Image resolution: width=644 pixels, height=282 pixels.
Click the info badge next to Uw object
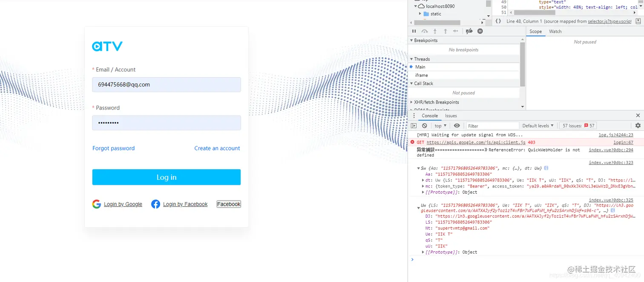point(612,210)
